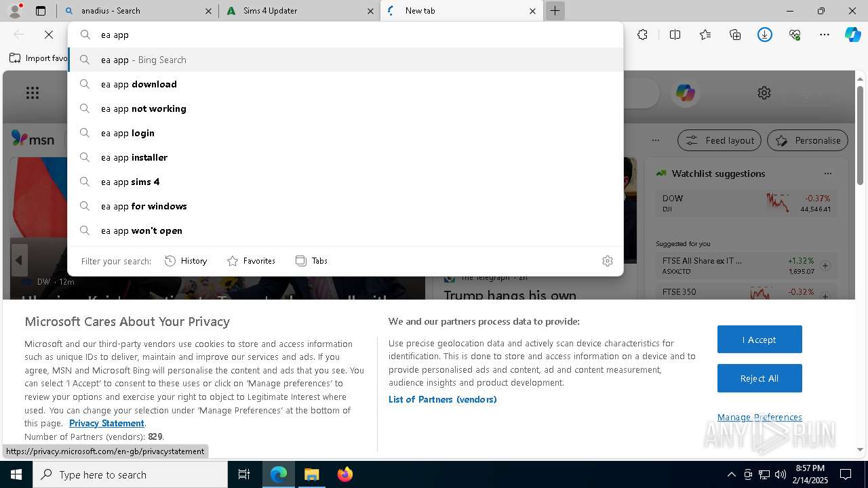The height and width of the screenshot is (488, 868).
Task: Select 'ea app - Bing Search' suggestion
Action: pyautogui.click(x=345, y=60)
